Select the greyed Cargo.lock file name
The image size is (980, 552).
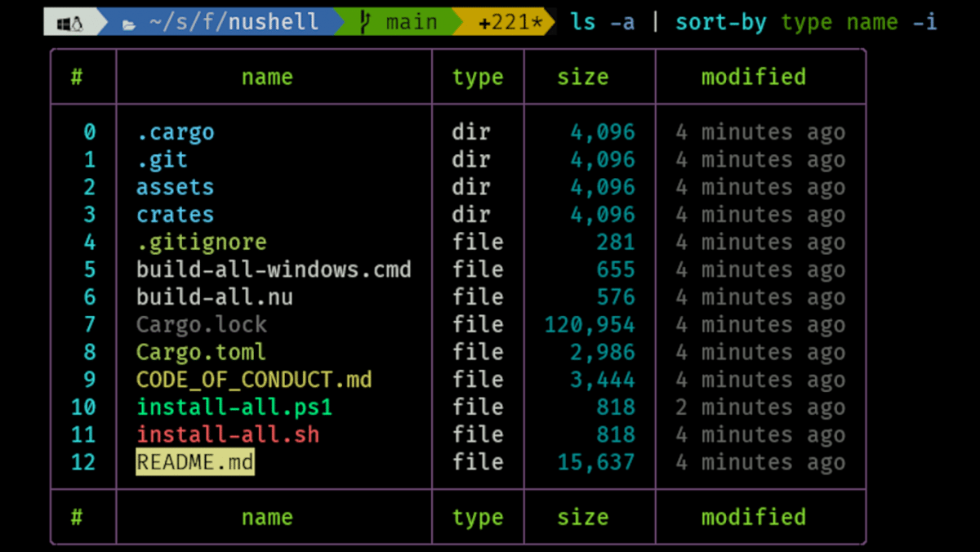pyautogui.click(x=201, y=325)
